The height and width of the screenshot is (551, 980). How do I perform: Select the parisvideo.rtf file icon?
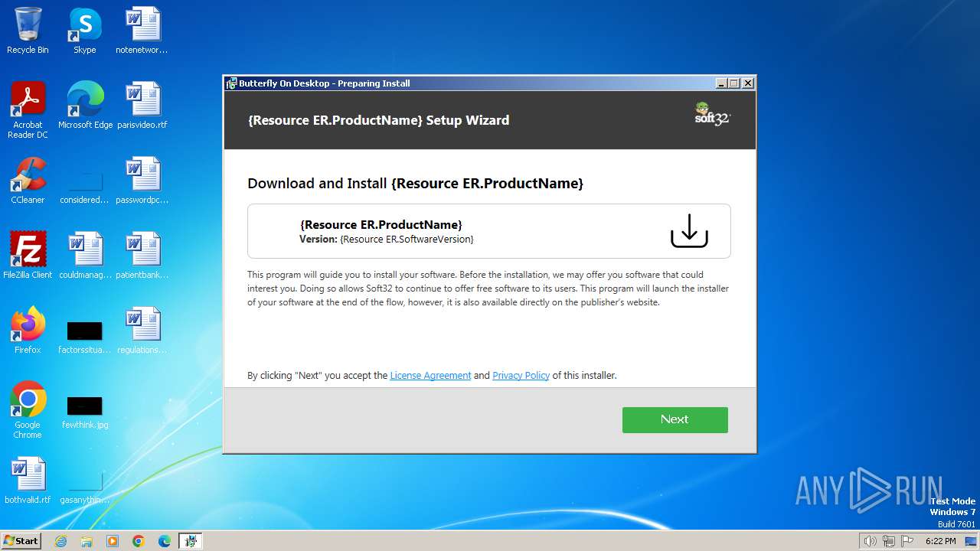pyautogui.click(x=142, y=106)
